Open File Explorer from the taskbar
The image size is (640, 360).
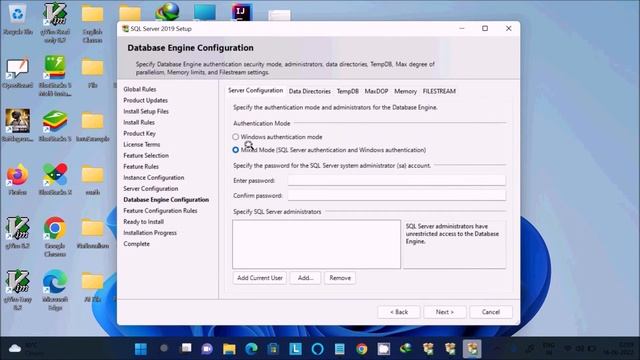coord(229,349)
